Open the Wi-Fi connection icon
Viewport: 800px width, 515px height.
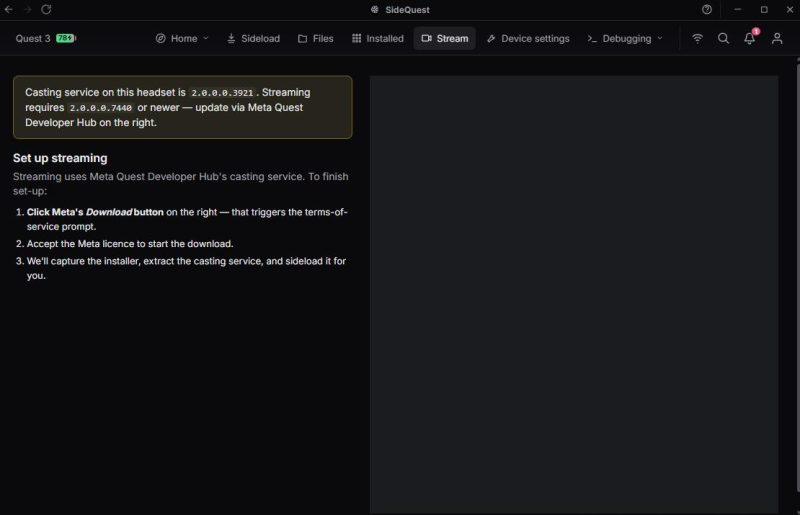pos(697,38)
